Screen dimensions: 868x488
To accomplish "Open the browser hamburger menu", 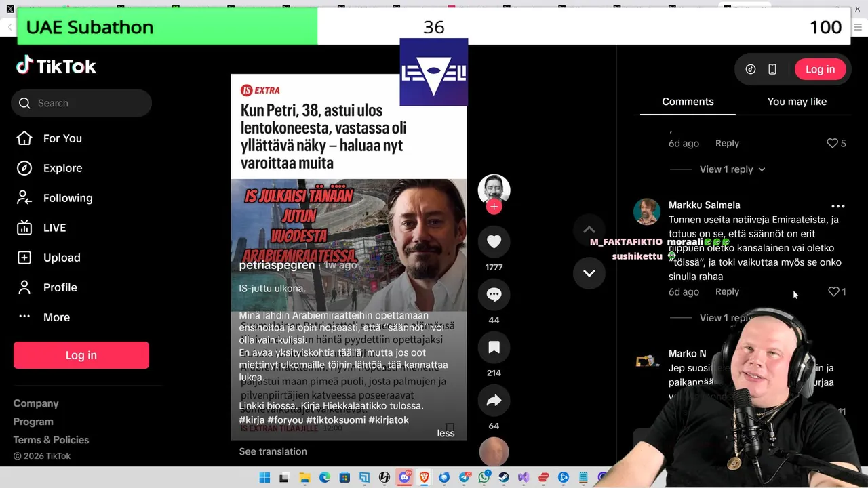I will [859, 27].
